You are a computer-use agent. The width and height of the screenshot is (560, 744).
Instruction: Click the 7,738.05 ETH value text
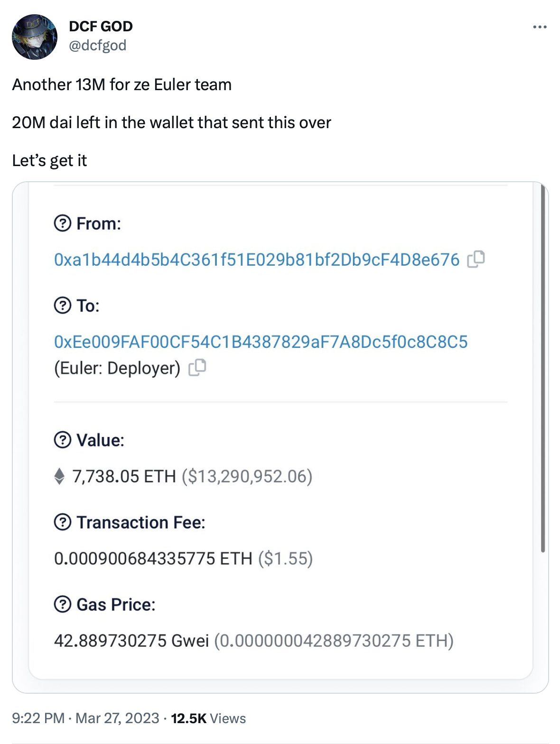point(124,476)
